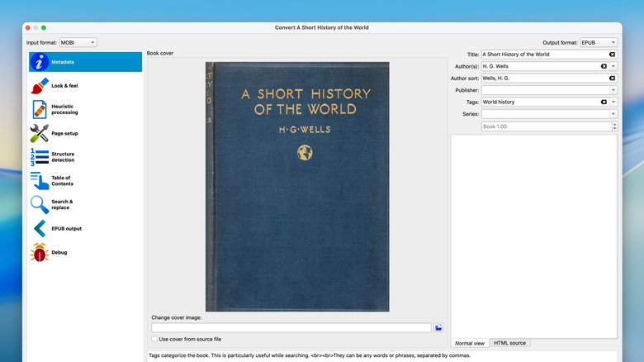The width and height of the screenshot is (644, 362).
Task: Expand the Input format dropdown
Action: [78, 42]
